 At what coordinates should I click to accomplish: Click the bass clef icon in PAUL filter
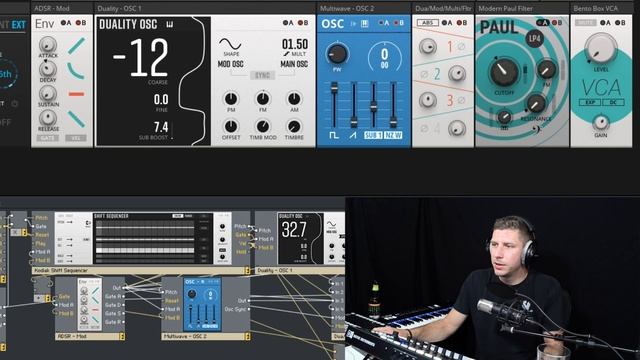click(x=538, y=129)
